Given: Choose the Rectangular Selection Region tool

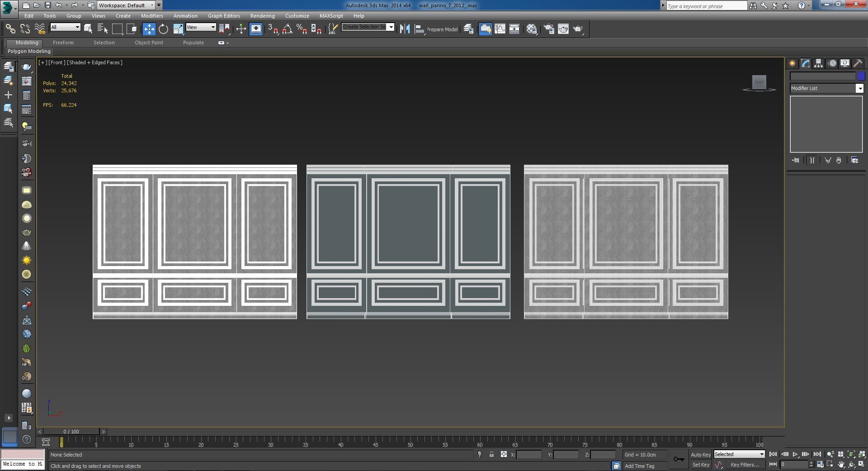Looking at the screenshot, I should coord(117,29).
